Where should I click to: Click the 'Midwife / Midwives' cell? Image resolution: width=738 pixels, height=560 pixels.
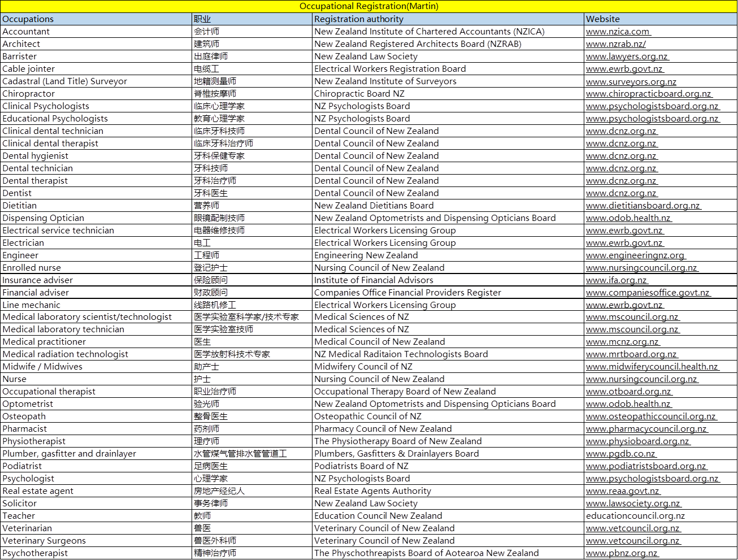97,367
